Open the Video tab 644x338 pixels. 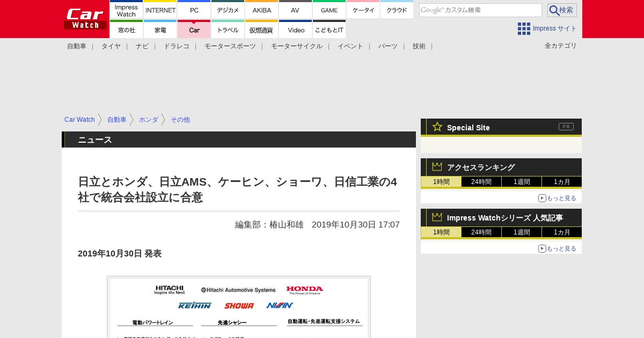[296, 29]
